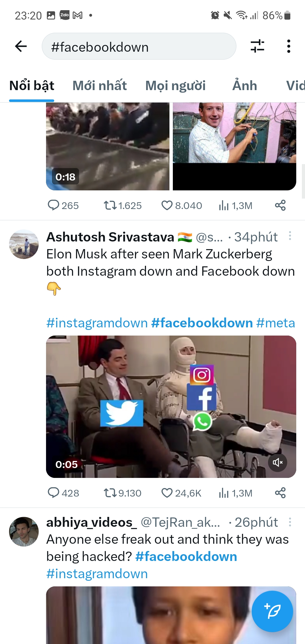
Task: Share the post with 1.625 reposts
Action: coord(280,205)
